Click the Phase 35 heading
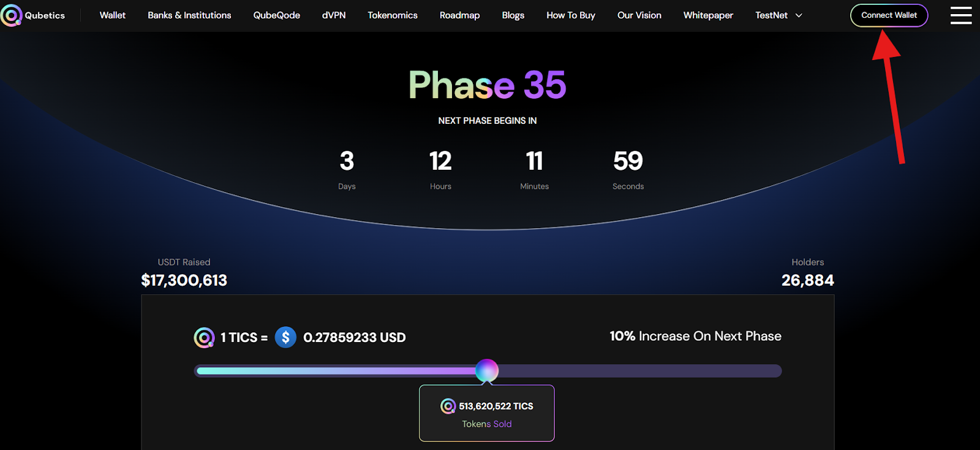The height and width of the screenshot is (450, 980). pos(488,85)
